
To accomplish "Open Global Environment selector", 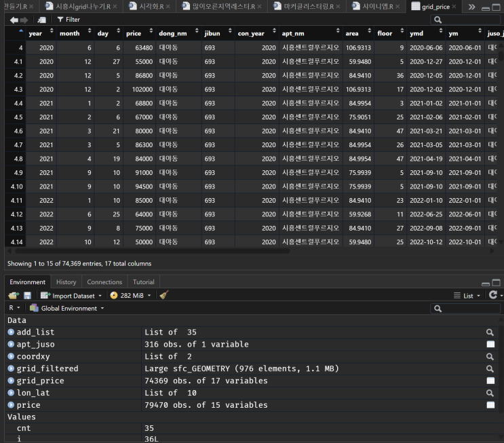I will click(x=67, y=308).
